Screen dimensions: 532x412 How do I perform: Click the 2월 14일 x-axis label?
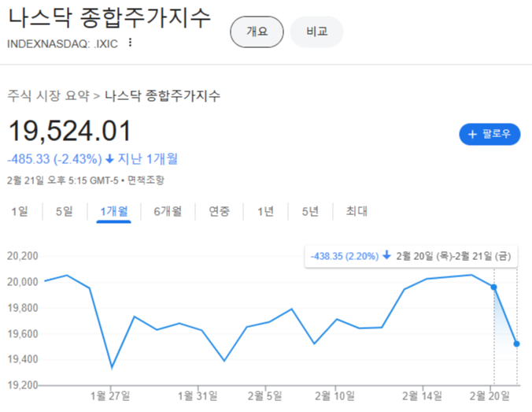(x=422, y=396)
